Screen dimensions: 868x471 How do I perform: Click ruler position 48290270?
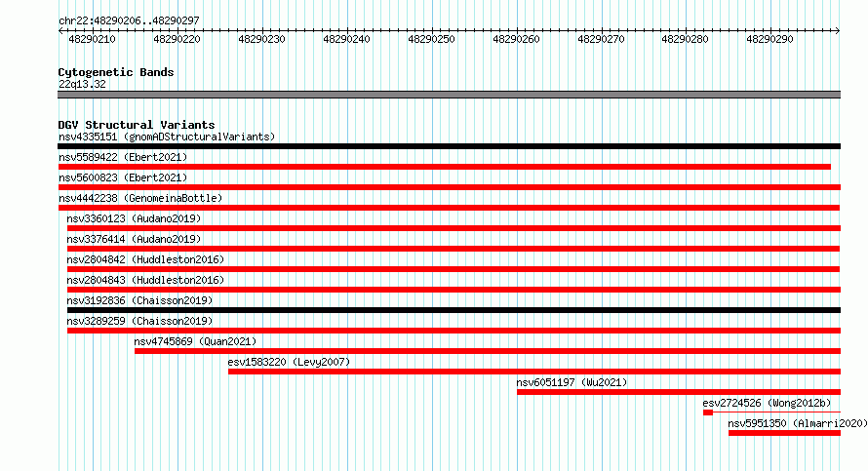601,39
